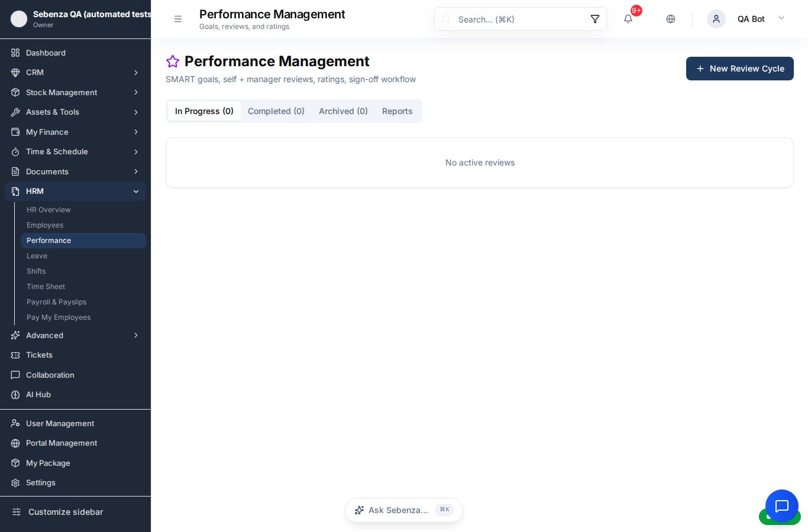Viewport: 808px width, 532px height.
Task: Click the Settings gear icon
Action: [15, 483]
